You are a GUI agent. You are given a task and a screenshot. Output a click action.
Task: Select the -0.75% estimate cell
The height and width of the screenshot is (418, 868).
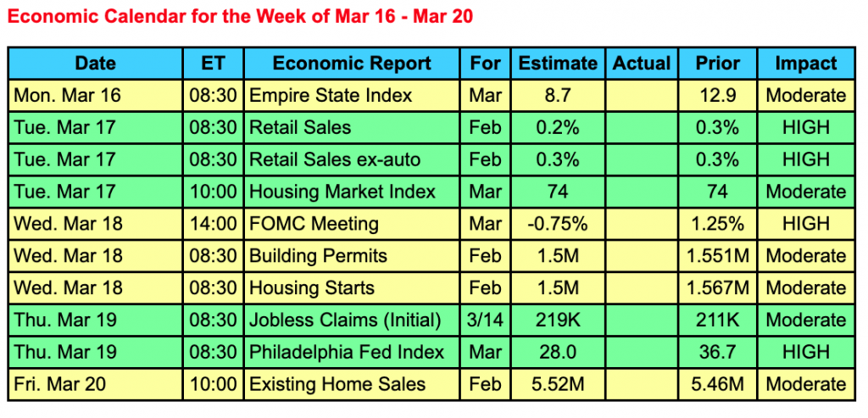[558, 224]
